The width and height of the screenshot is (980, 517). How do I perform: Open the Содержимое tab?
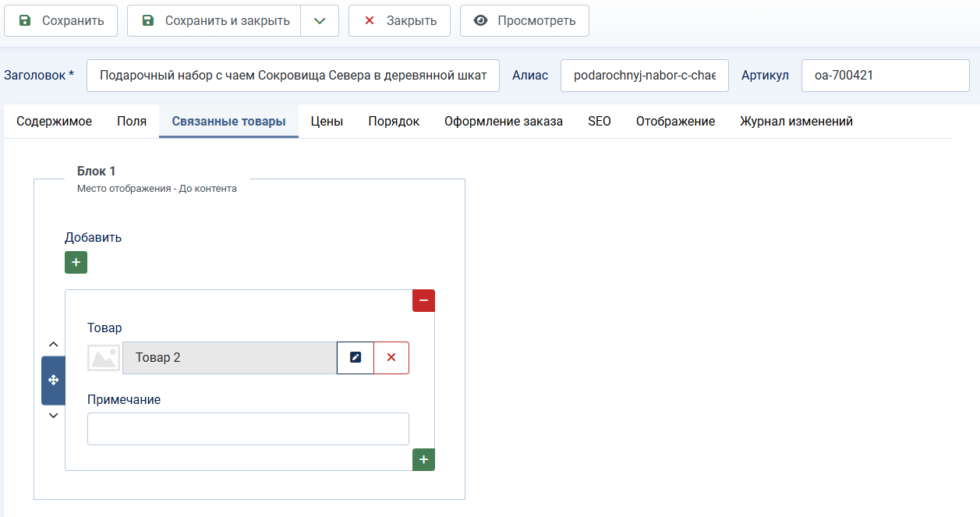[x=55, y=122]
